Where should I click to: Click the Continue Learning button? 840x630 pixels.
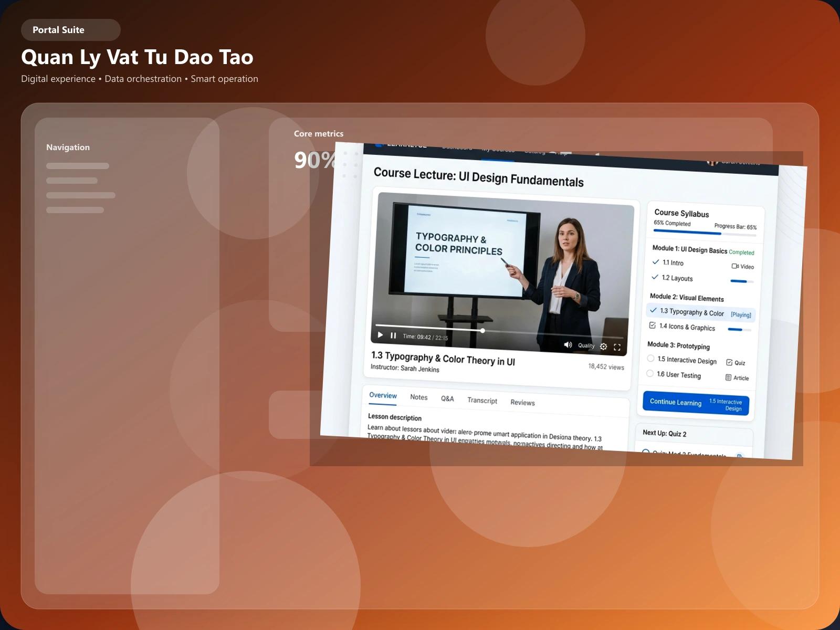point(696,404)
